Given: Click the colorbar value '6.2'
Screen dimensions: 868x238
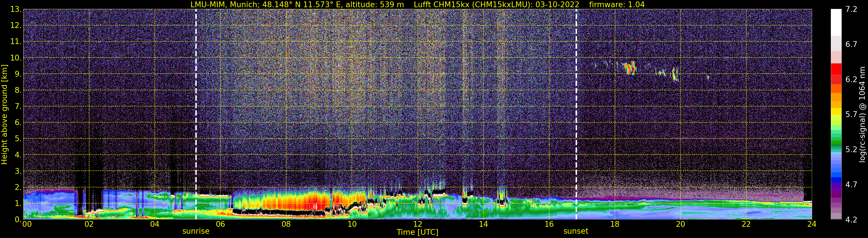Looking at the screenshot, I should (851, 80).
